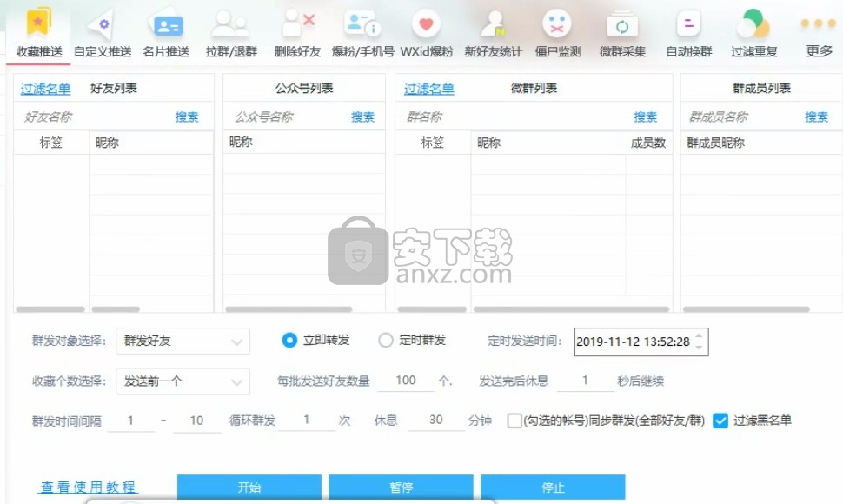
Task: Open the 查看使用教程 link
Action: [x=89, y=487]
